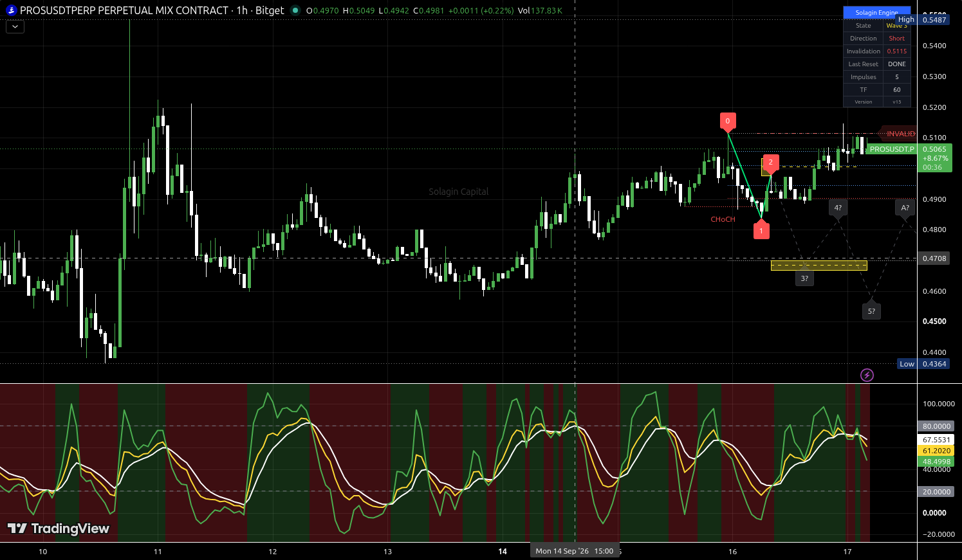Screen dimensions: 962x560
Task: Click the purple lightning bolt icon
Action: tap(867, 375)
